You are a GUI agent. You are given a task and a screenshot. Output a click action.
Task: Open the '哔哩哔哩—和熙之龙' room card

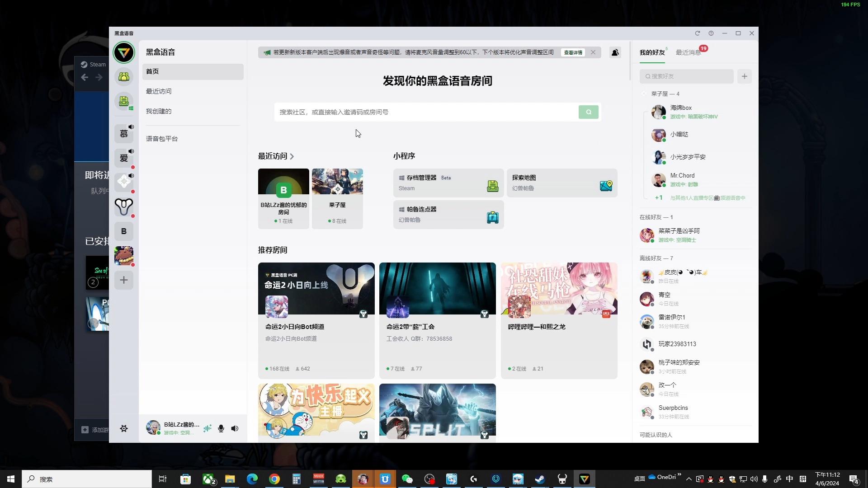559,320
